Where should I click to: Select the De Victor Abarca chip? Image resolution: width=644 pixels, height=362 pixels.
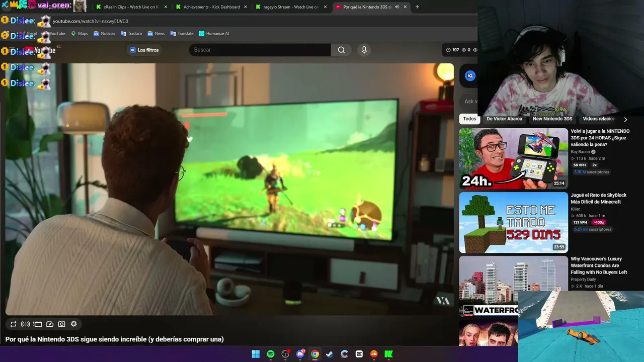[x=504, y=119]
